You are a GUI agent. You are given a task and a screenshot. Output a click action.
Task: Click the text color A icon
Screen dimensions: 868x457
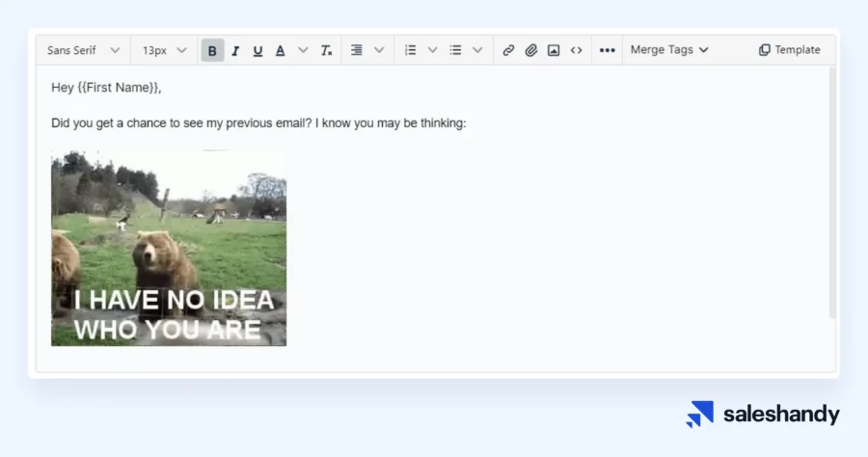pyautogui.click(x=281, y=50)
